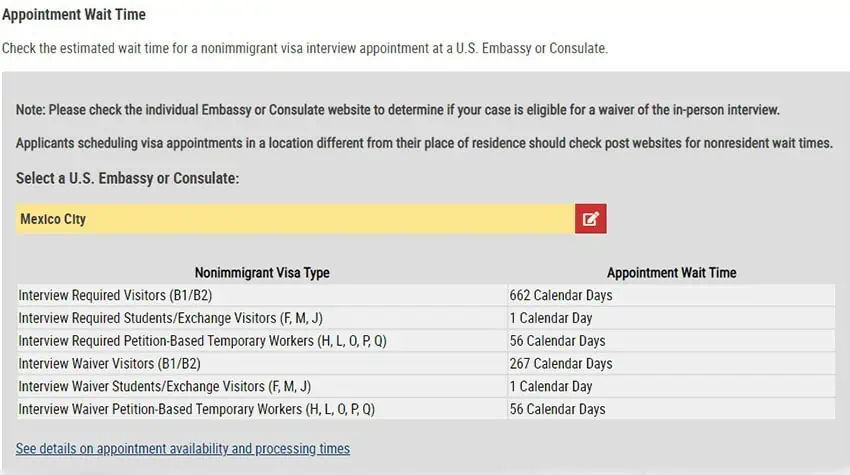Click the note about in-person interview waiver
This screenshot has width=850, height=475.
coord(397,110)
